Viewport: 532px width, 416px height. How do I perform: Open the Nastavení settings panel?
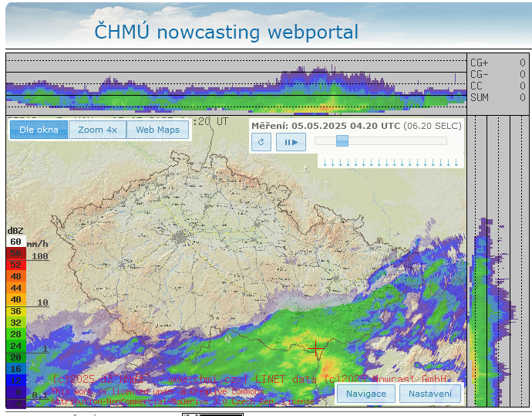pyautogui.click(x=430, y=394)
